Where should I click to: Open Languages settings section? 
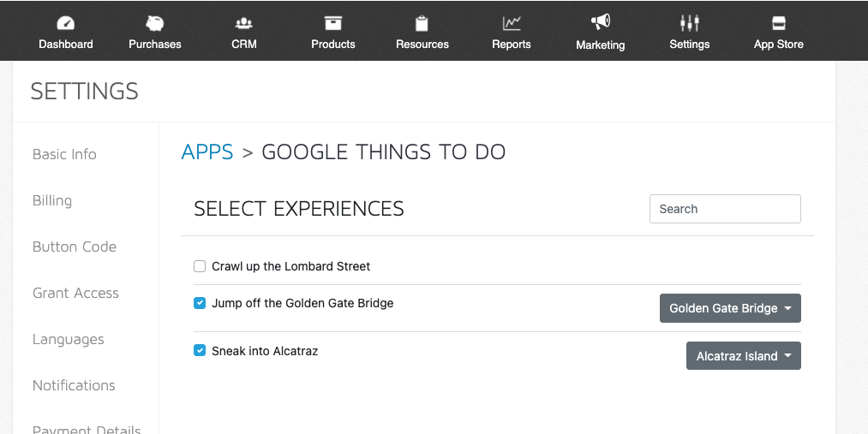(x=68, y=340)
